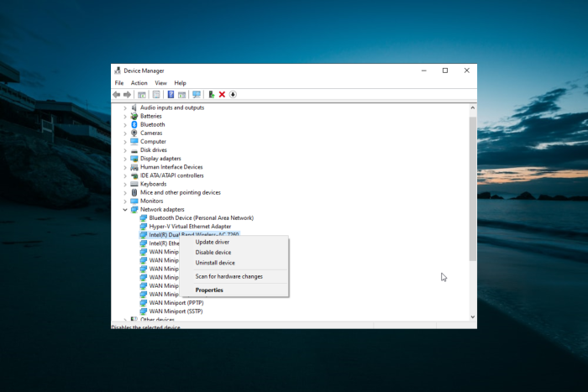The image size is (588, 392).
Task: Choose Uninstall device from context menu
Action: 215,263
